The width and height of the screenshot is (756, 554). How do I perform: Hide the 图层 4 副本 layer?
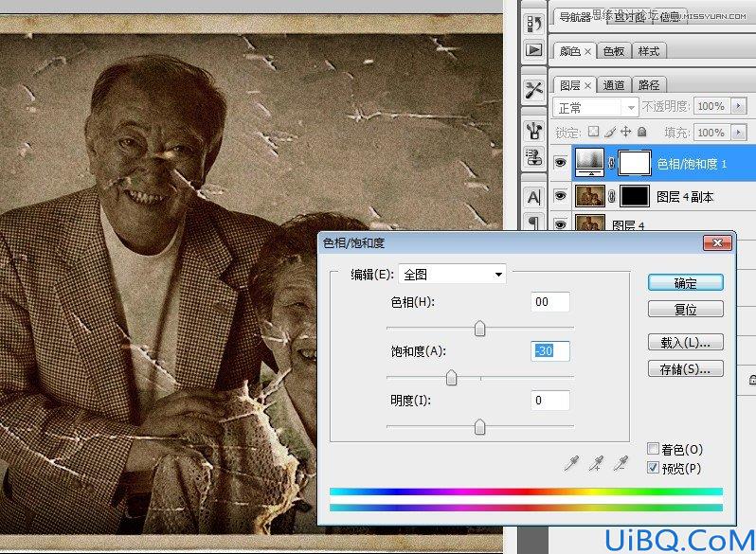(x=560, y=196)
